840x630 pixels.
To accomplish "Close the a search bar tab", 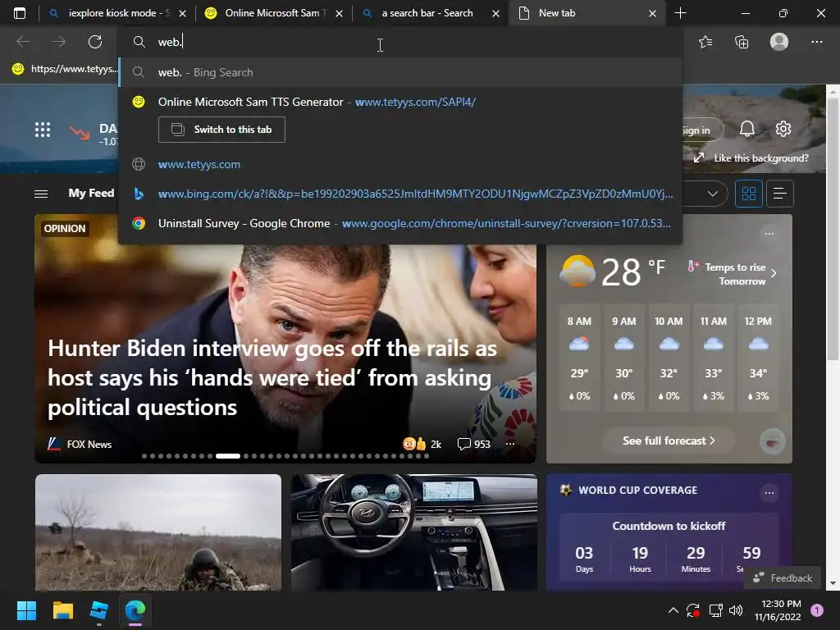I will click(495, 13).
